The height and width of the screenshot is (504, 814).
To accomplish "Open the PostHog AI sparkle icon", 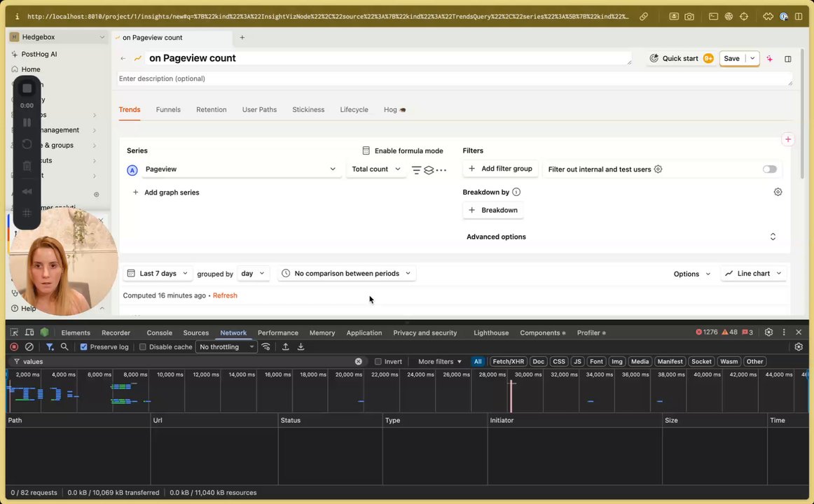I will pos(769,59).
